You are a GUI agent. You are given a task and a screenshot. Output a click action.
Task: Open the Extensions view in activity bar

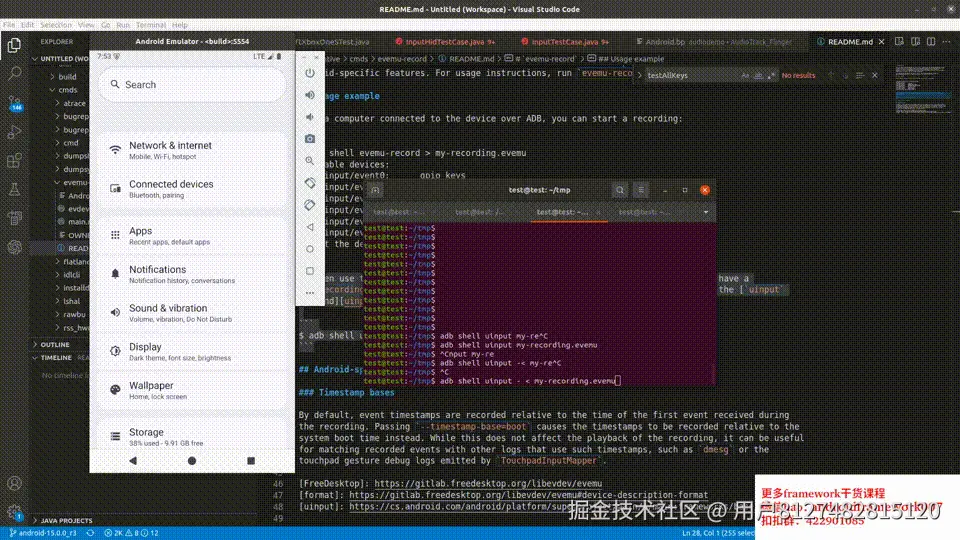coord(14,160)
